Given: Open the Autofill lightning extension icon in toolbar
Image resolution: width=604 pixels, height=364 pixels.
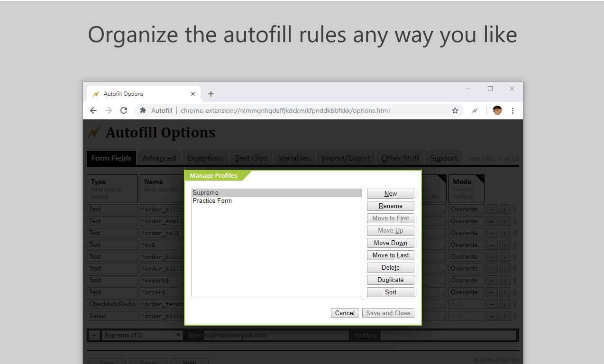Looking at the screenshot, I should point(475,110).
